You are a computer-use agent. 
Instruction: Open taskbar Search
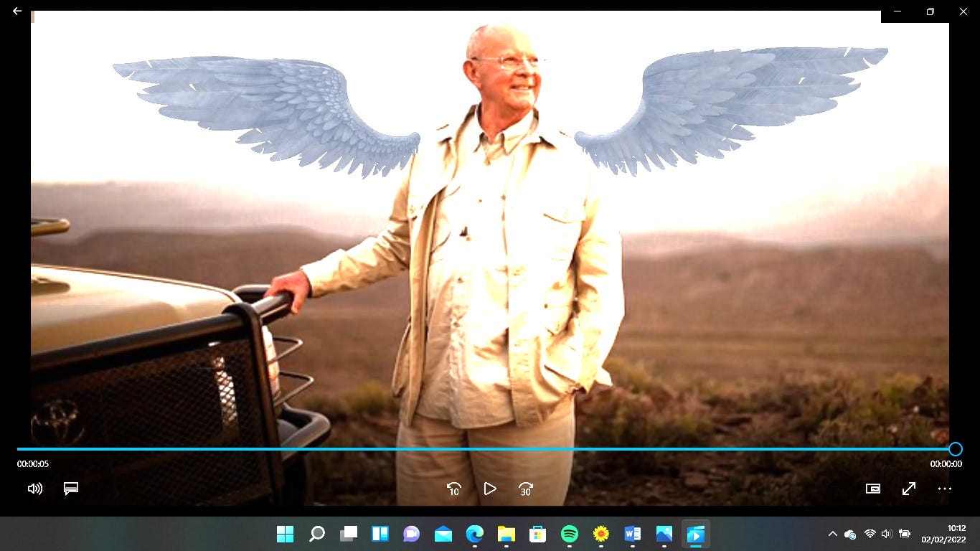click(x=317, y=534)
